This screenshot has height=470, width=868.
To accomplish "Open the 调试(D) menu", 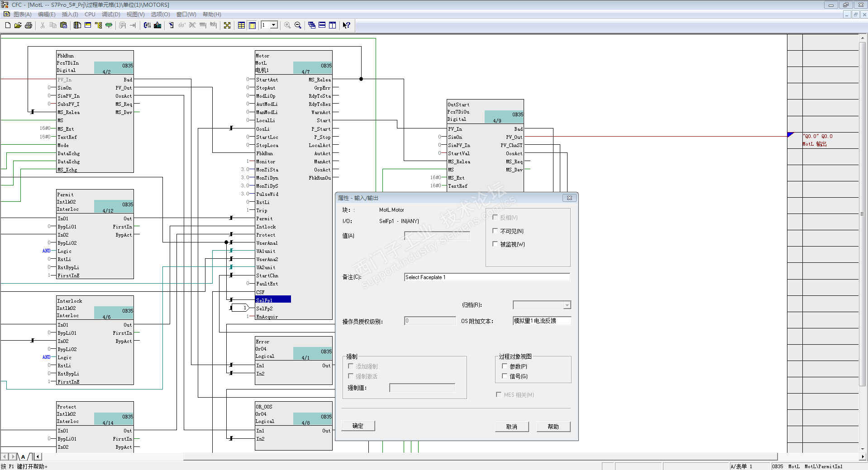I will tap(111, 14).
